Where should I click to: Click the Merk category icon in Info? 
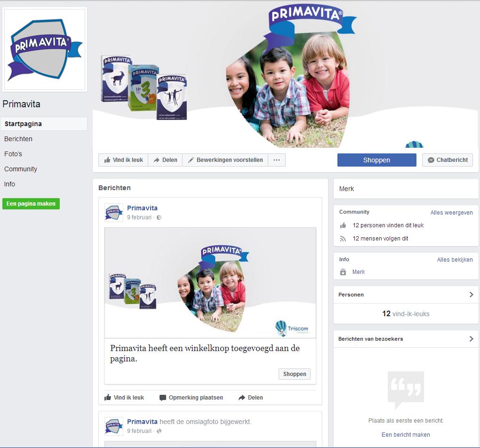343,272
